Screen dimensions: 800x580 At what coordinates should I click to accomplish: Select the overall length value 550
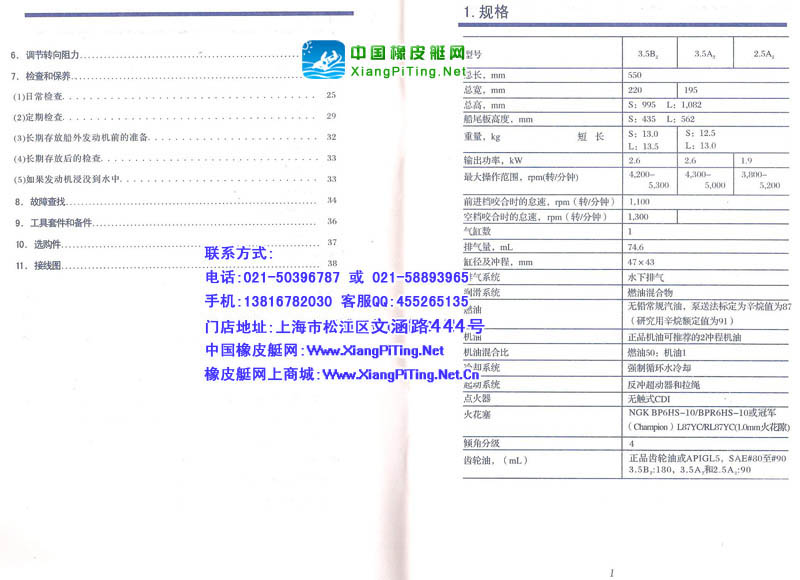[634, 75]
